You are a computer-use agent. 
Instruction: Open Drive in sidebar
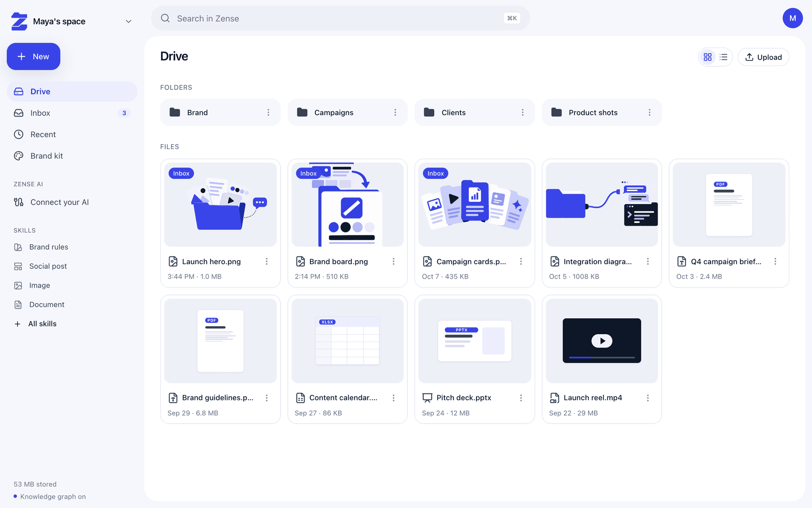click(72, 91)
